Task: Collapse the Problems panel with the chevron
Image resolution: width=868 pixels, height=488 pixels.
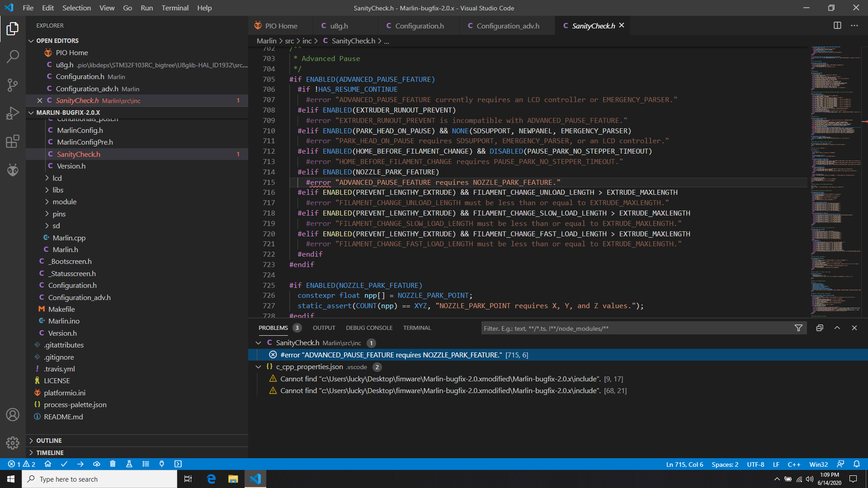Action: click(837, 328)
